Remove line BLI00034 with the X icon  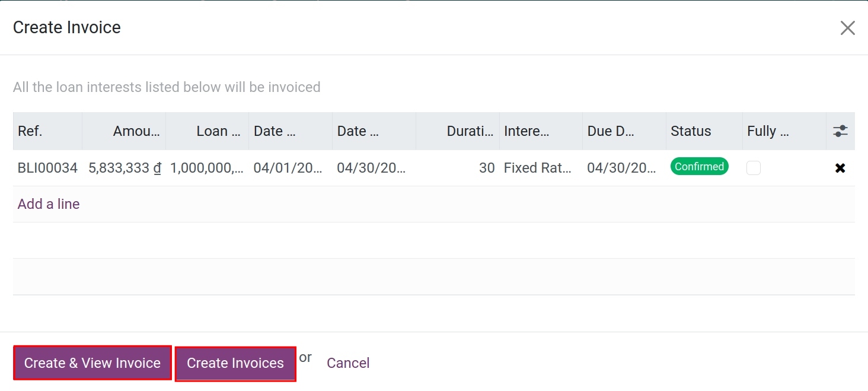coord(840,168)
